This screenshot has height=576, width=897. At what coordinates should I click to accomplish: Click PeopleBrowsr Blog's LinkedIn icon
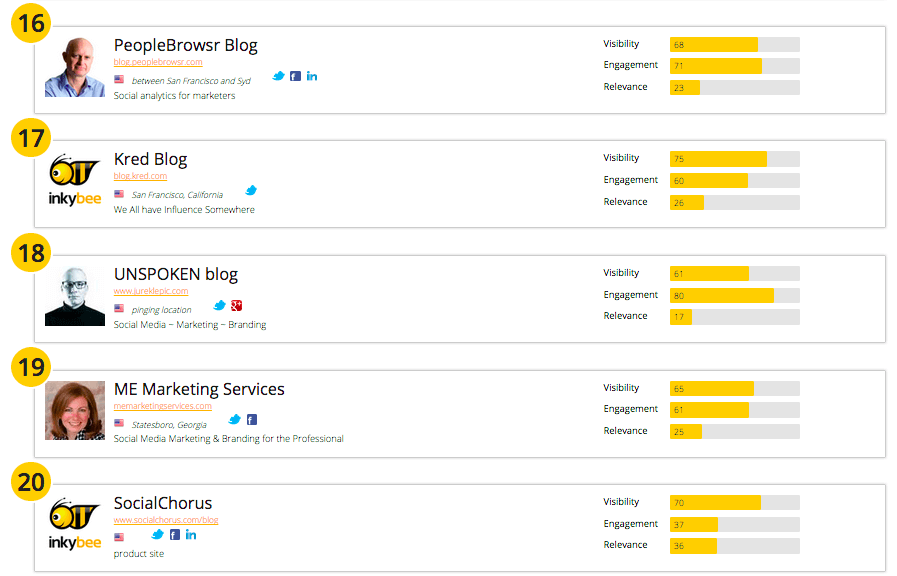[x=312, y=76]
